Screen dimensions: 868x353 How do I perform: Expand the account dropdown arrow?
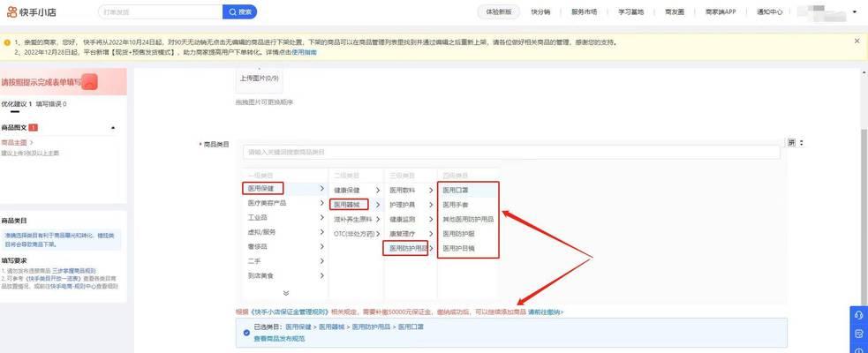(855, 12)
